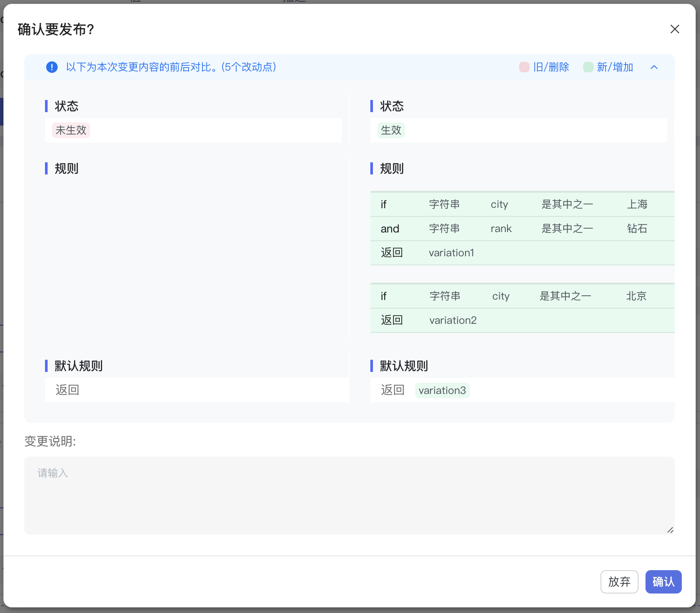
Task: Click the 放弃 button
Action: click(x=619, y=581)
